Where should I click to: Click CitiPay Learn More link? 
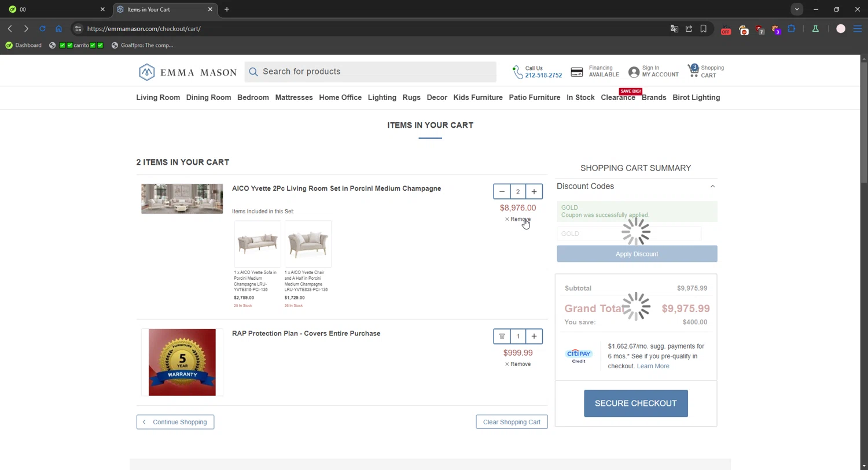pyautogui.click(x=653, y=366)
